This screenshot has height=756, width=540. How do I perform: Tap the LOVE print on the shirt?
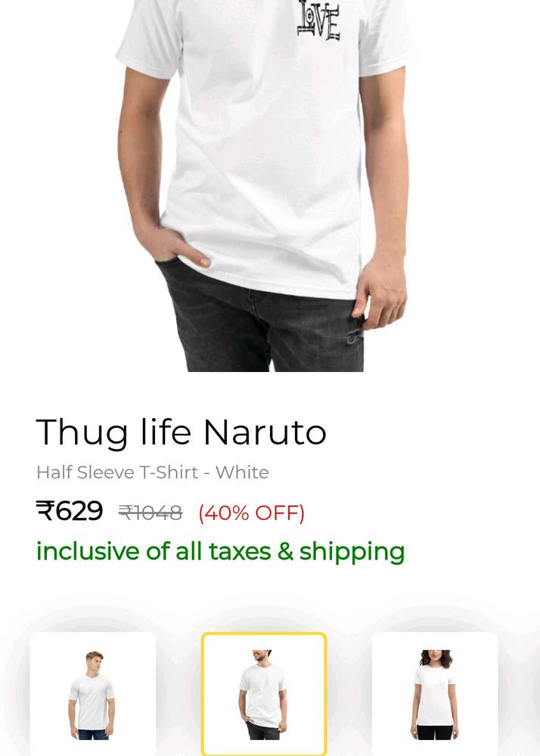click(318, 20)
